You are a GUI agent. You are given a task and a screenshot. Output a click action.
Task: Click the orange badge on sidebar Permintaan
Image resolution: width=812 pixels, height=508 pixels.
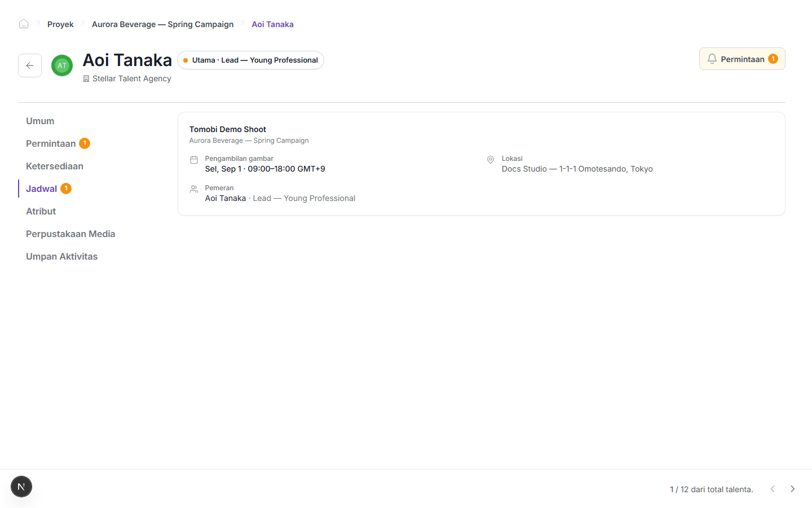[85, 143]
